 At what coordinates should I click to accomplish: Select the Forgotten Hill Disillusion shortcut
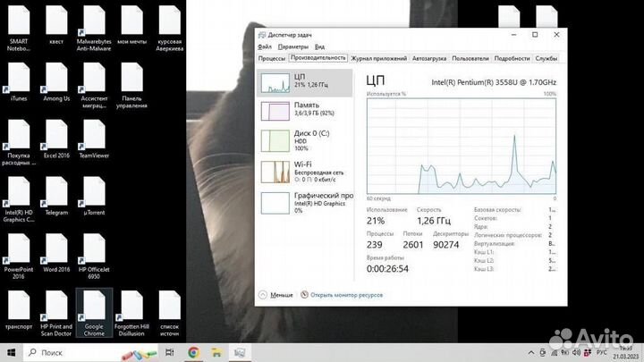131,313
